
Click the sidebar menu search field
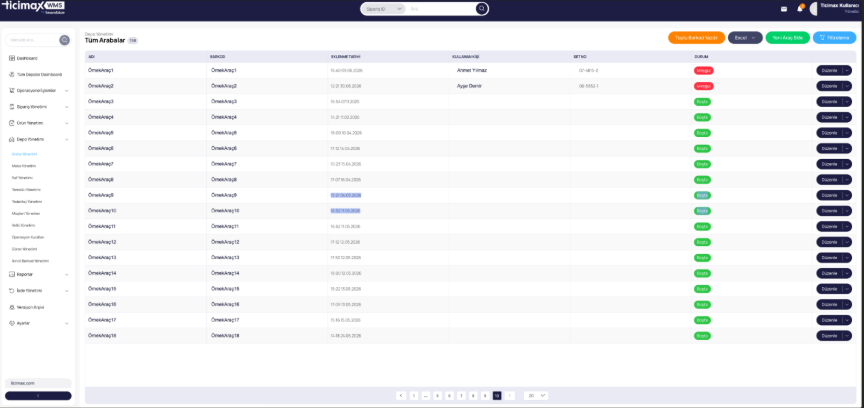[33, 40]
